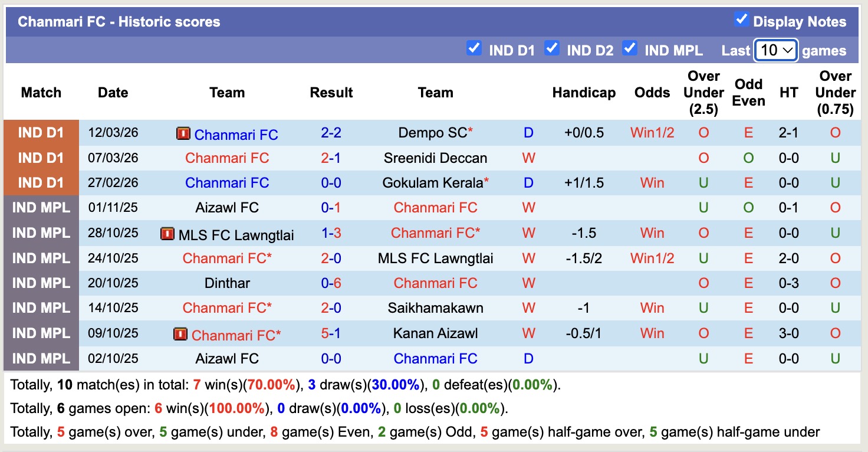Click the Sreenidi Deccan team name
This screenshot has width=868, height=452.
(x=435, y=158)
